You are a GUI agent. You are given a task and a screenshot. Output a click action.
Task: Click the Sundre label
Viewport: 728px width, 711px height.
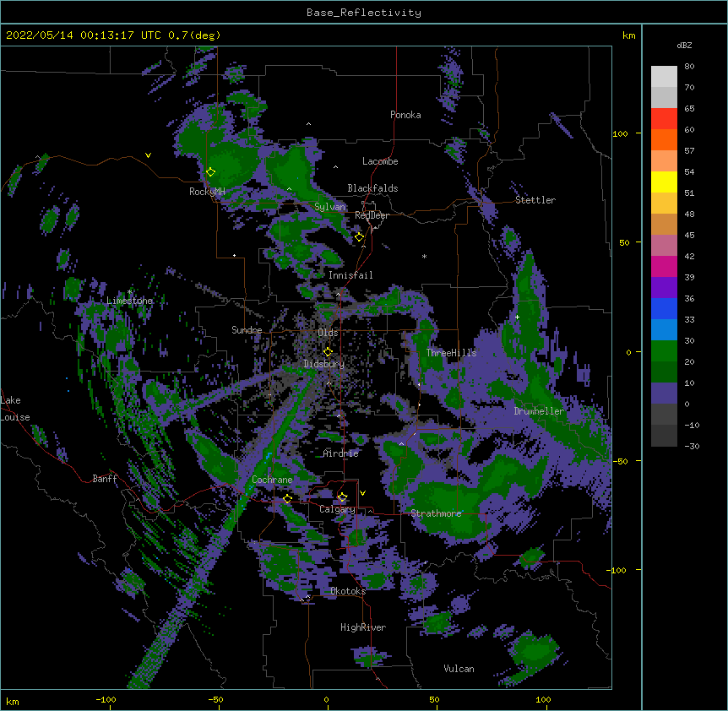247,330
